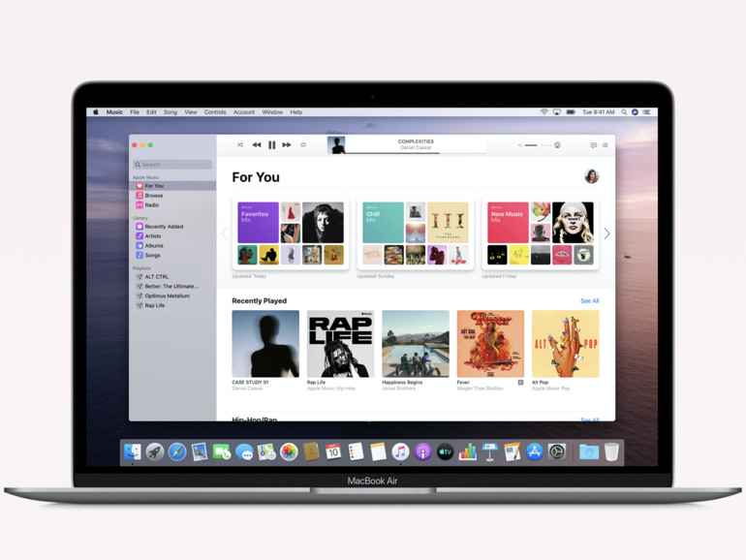746x560 pixels.
Task: Skip back to the previous track
Action: point(257,144)
